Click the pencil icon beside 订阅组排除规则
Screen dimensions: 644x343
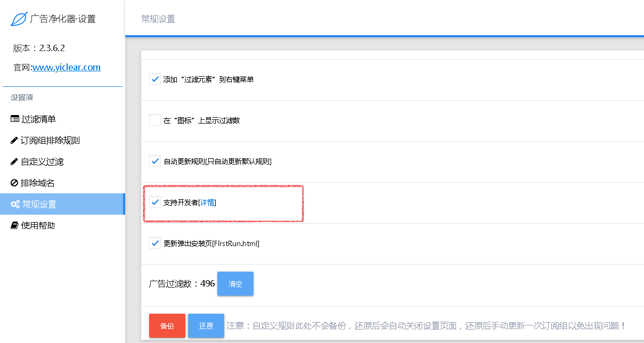point(14,141)
